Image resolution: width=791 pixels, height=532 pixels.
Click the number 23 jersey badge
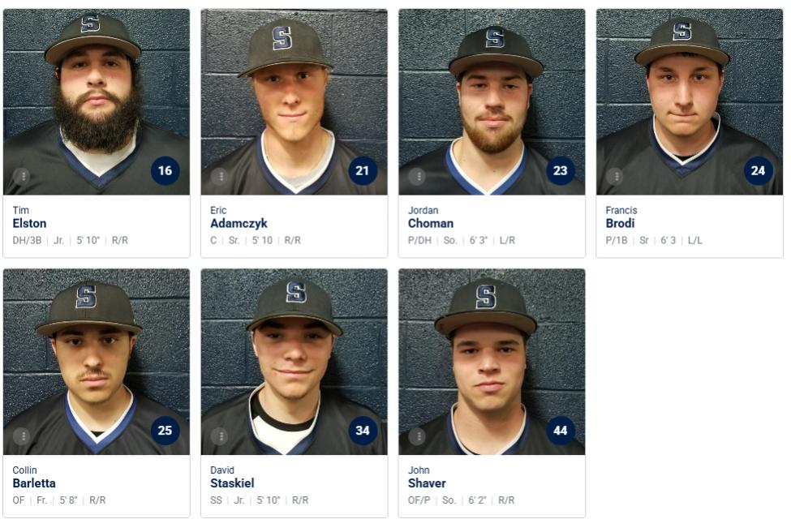(x=561, y=170)
